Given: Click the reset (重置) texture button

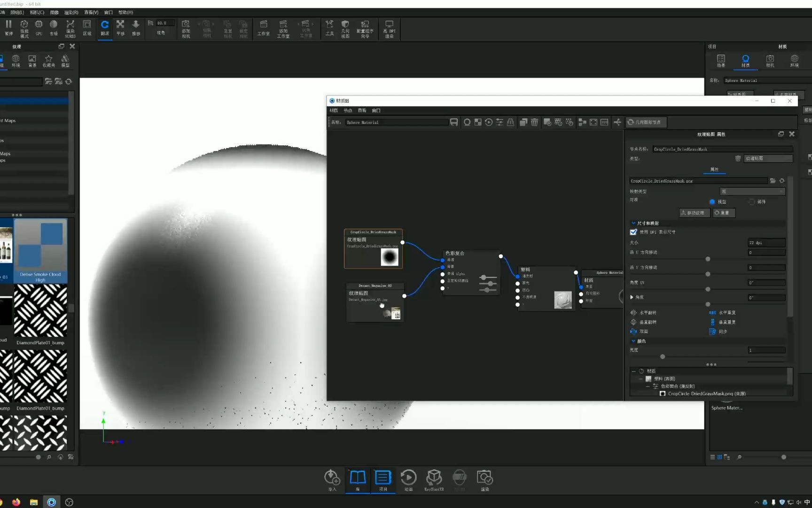Looking at the screenshot, I should point(724,213).
